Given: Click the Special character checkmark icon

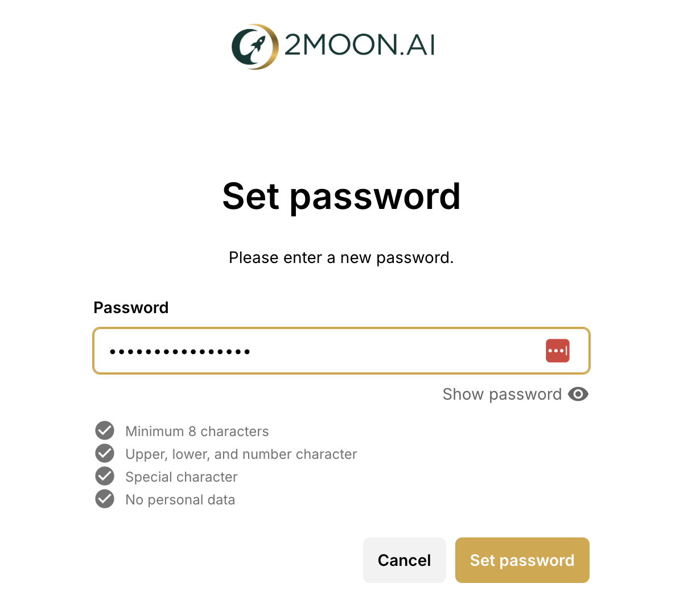Looking at the screenshot, I should click(x=105, y=477).
